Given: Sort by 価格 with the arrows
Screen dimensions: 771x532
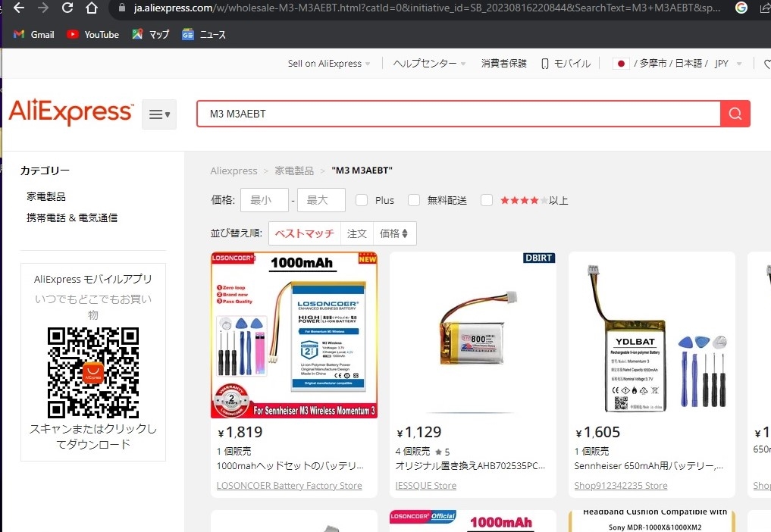Looking at the screenshot, I should coord(394,233).
